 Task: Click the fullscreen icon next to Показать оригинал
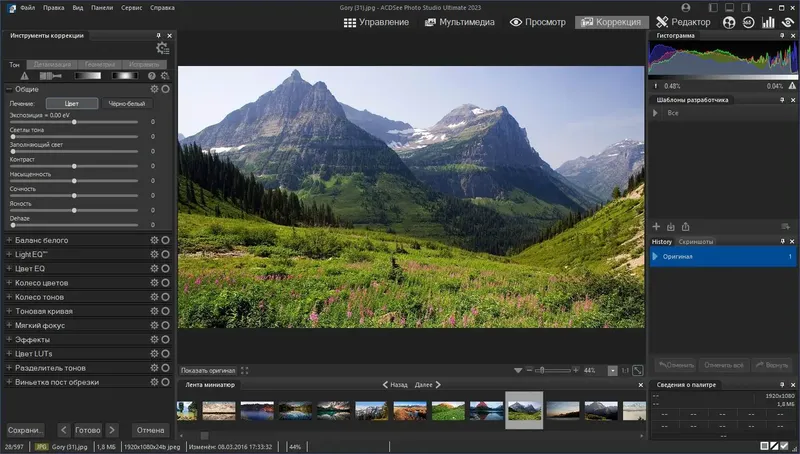244,371
